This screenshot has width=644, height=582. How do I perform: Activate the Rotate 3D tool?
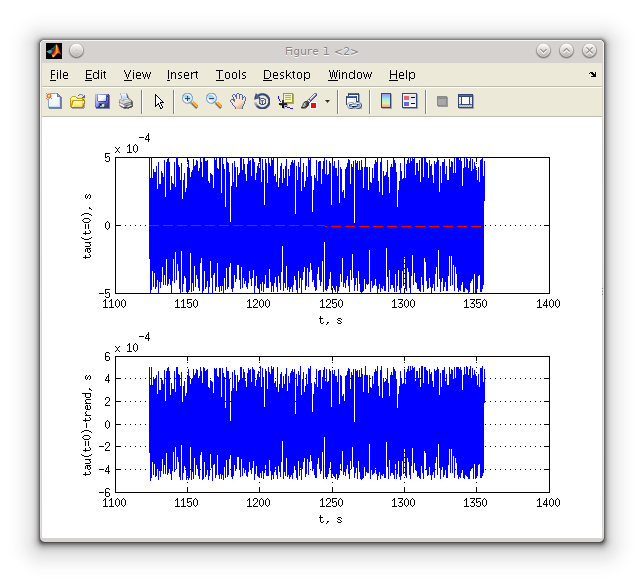(262, 101)
